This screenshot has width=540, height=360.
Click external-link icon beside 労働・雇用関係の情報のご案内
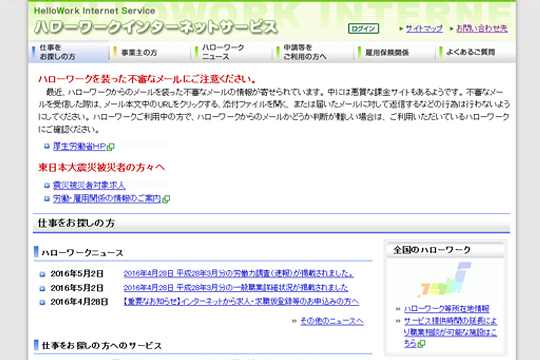pos(166,199)
